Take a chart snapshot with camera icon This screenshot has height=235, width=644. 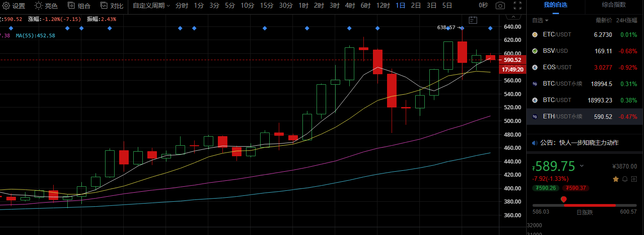[x=500, y=6]
